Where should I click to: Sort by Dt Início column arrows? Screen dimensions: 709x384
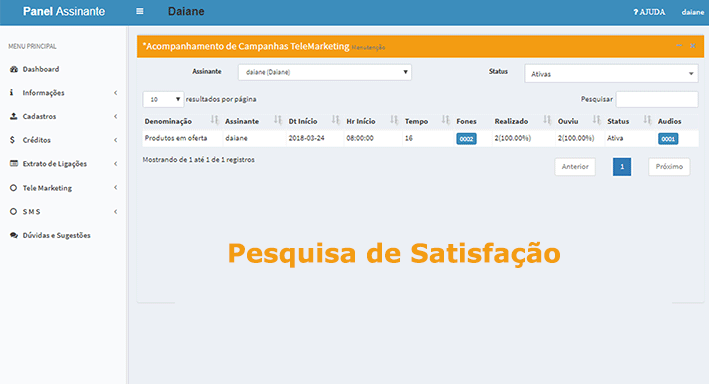click(x=336, y=120)
